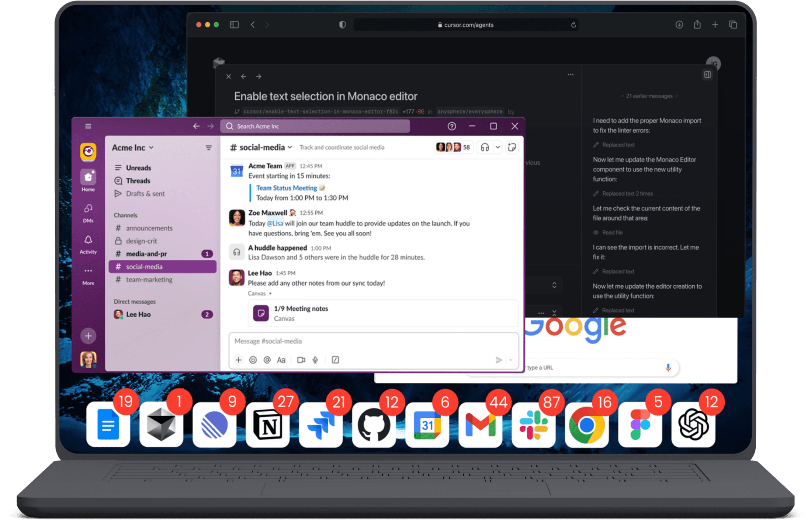Toggle the Cursor side panel layout icon
The width and height of the screenshot is (812, 521).
click(x=707, y=75)
